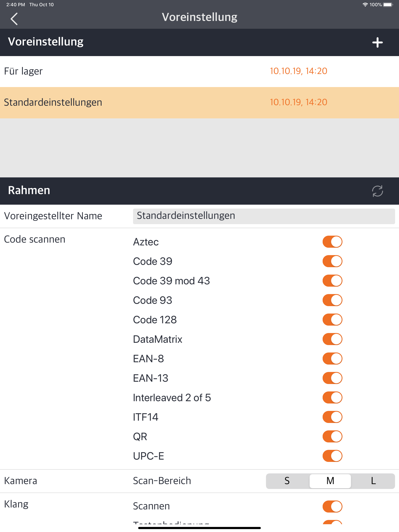399x532 pixels.
Task: Switch off DataMatrix toggle
Action: (332, 339)
